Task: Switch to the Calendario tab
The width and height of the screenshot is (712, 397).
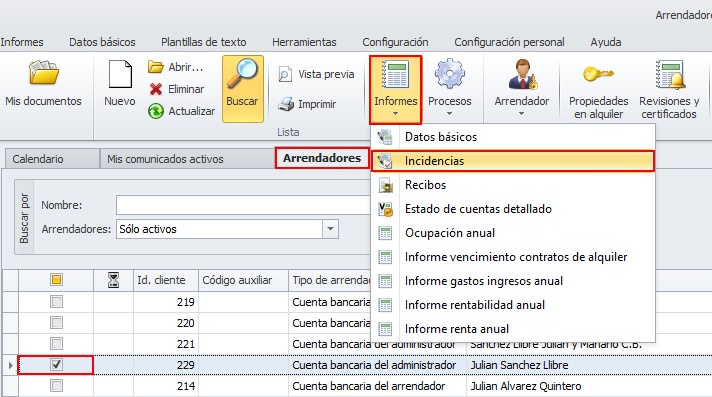Action: (x=52, y=159)
